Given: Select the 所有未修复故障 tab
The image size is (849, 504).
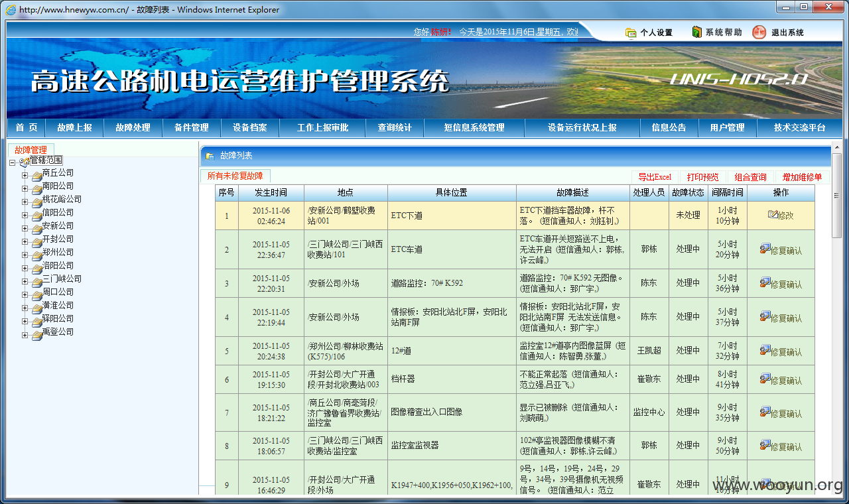Looking at the screenshot, I should coord(235,176).
